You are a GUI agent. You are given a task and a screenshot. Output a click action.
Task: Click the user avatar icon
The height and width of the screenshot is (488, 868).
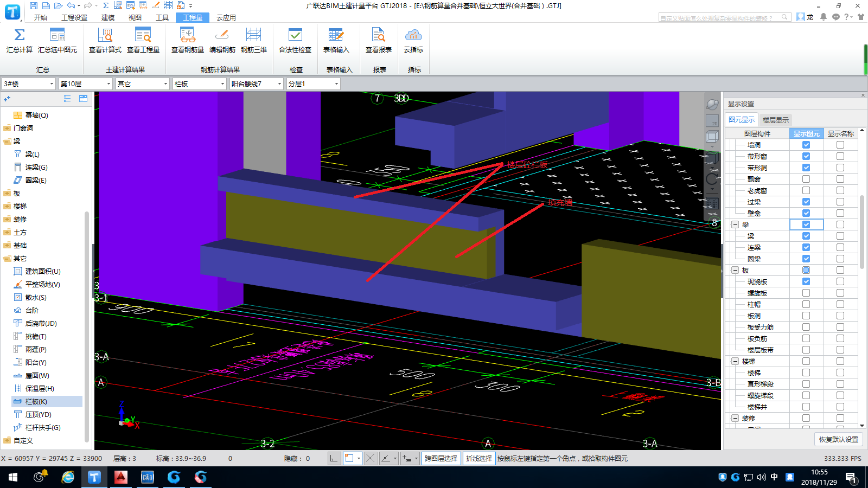801,17
